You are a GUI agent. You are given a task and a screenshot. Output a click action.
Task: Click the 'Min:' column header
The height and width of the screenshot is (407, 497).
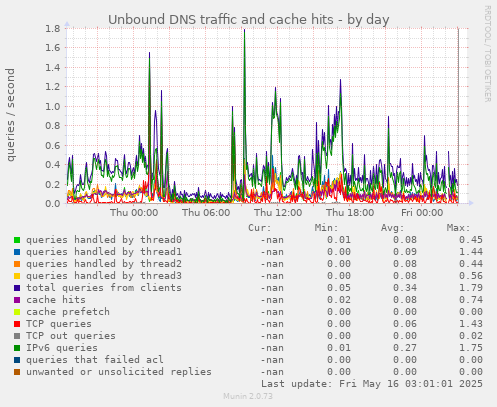(x=326, y=228)
